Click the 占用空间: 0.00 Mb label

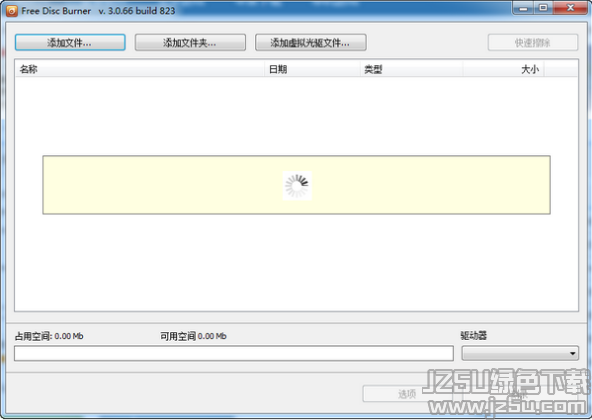click(x=49, y=336)
